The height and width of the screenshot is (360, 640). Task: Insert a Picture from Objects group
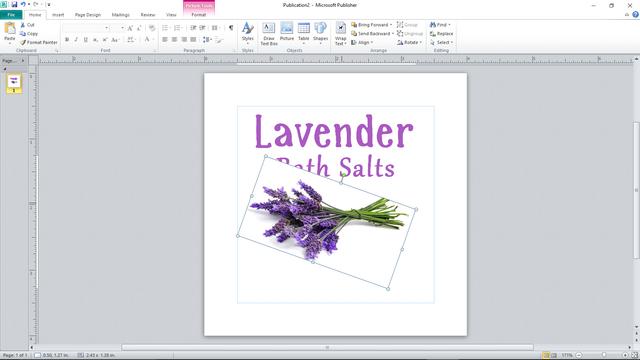point(287,31)
